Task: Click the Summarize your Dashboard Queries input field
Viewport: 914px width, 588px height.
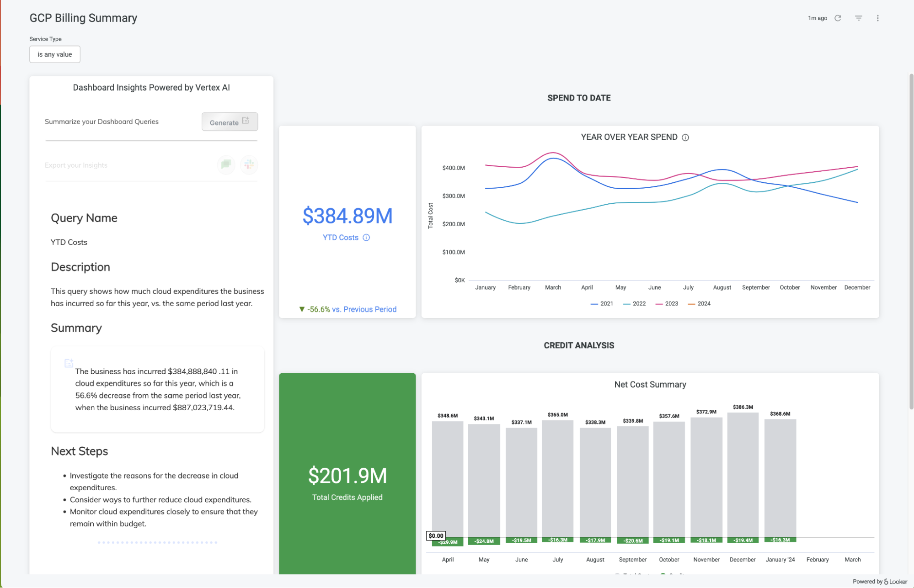Action: pos(121,121)
